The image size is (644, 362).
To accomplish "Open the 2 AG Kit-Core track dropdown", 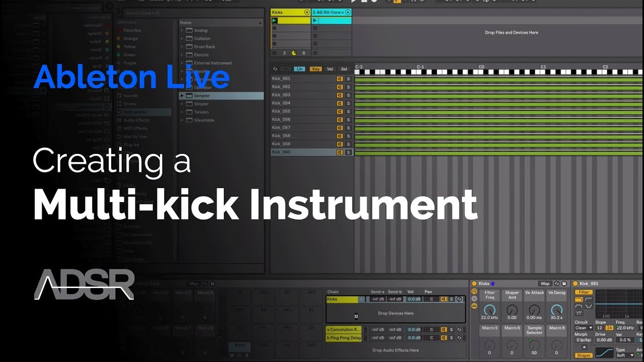I will pyautogui.click(x=347, y=12).
